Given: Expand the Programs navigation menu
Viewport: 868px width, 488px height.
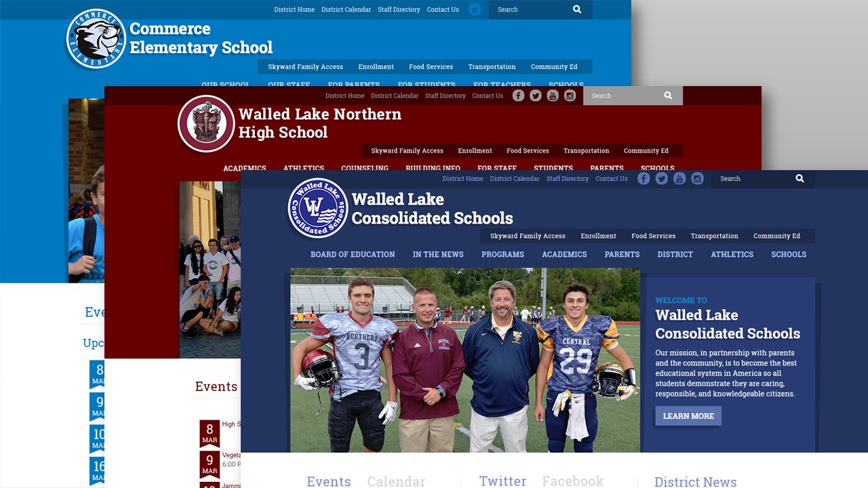Looking at the screenshot, I should point(502,254).
